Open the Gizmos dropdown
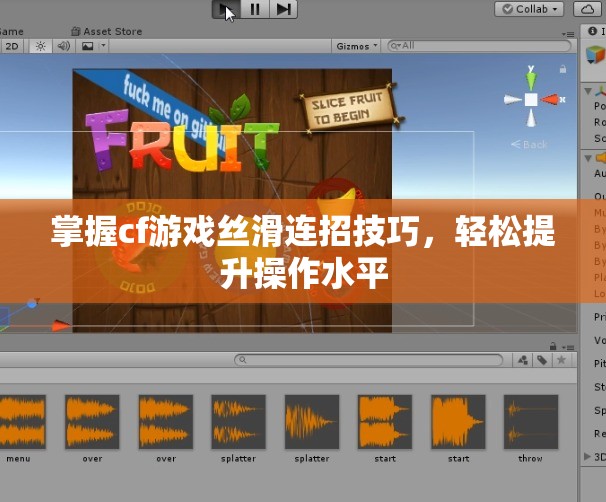606x502 pixels. coord(356,46)
